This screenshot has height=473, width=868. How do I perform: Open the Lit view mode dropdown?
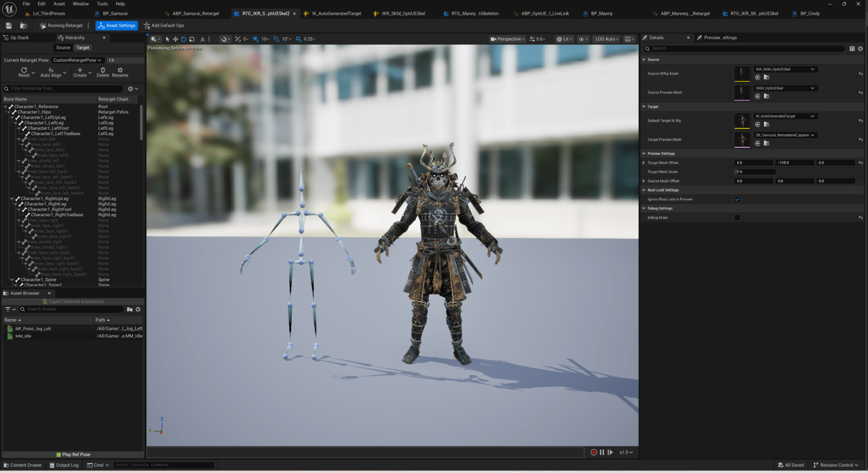[565, 39]
